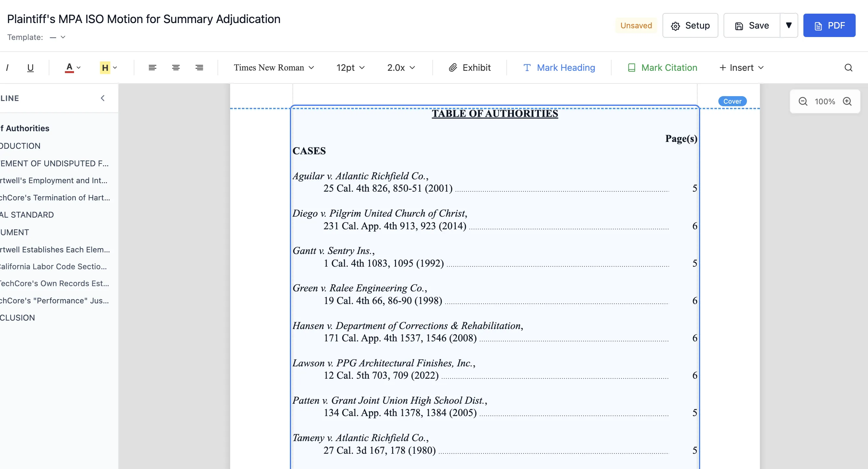Viewport: 868px width, 469px height.
Task: Open the text color picker
Action: 73,68
